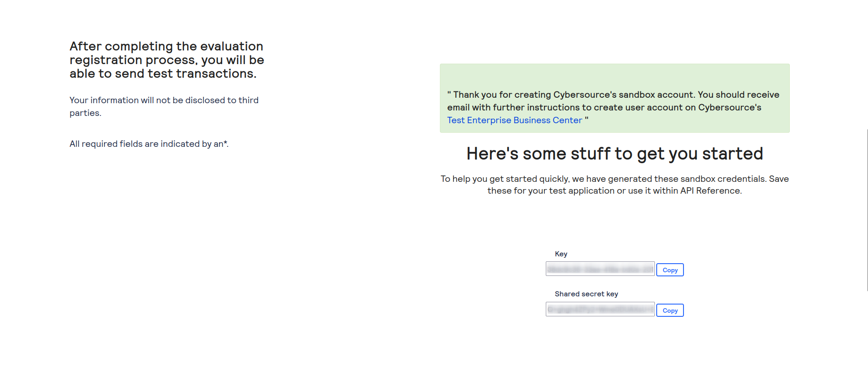Click the 'All required fields are indicated' note

149,144
